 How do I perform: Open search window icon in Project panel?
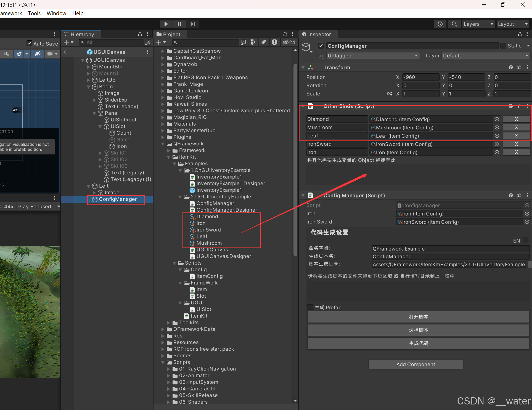[243, 42]
